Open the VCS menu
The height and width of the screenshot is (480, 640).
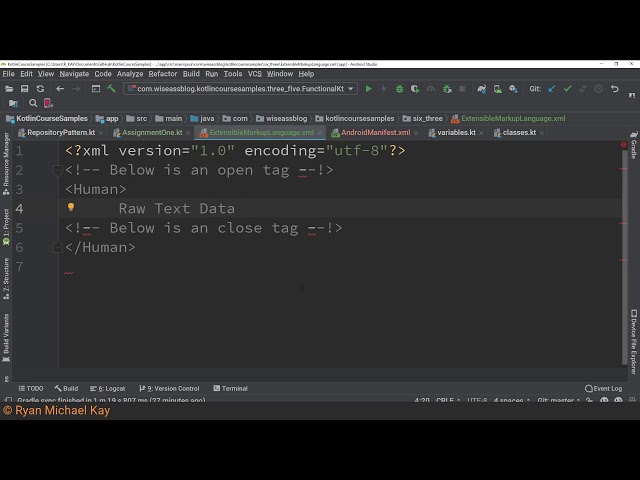tap(255, 74)
